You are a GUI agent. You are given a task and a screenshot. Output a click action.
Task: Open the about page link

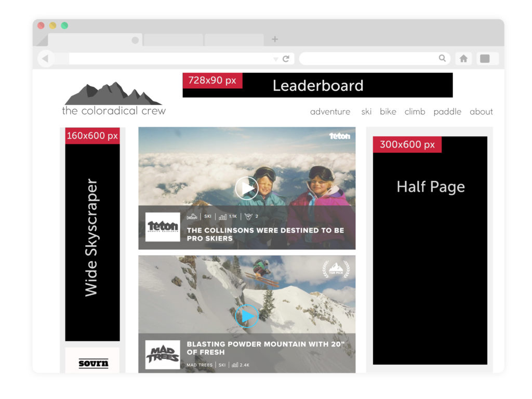(481, 112)
